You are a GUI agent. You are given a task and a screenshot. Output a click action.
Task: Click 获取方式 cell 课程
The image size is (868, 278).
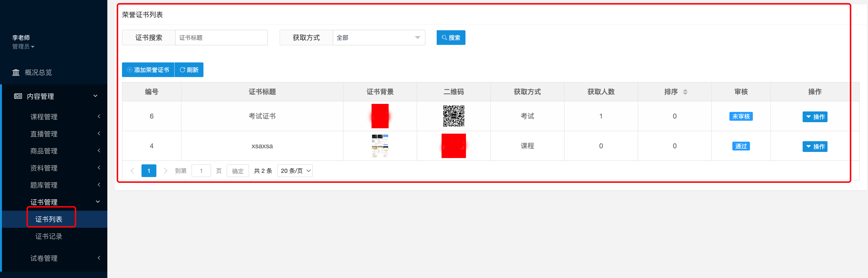coord(527,146)
